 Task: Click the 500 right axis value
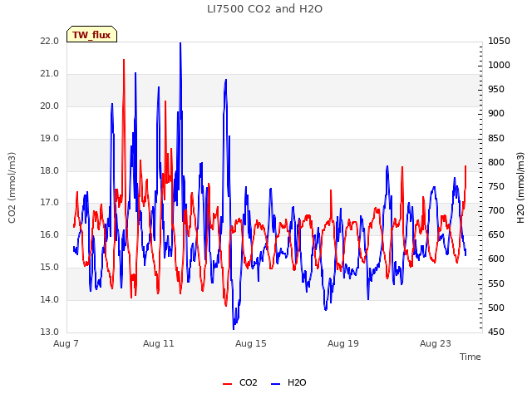(496, 308)
